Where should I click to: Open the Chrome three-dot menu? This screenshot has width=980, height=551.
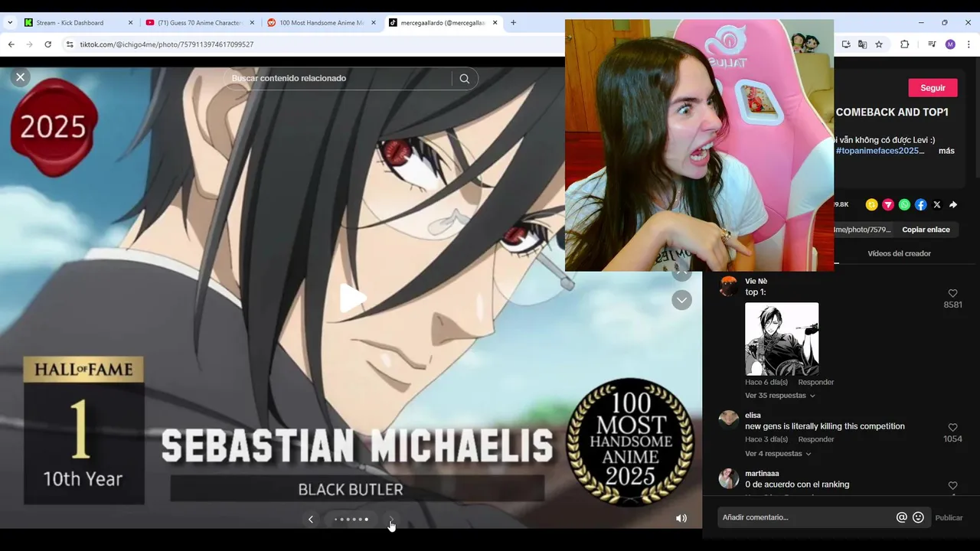[969, 44]
